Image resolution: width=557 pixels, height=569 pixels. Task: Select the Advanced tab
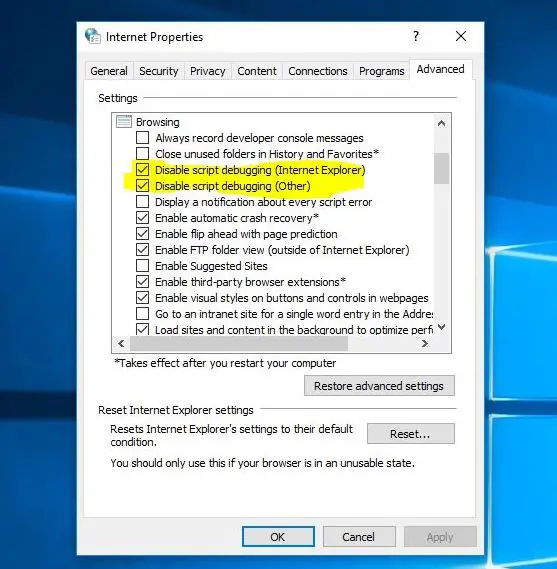(441, 69)
